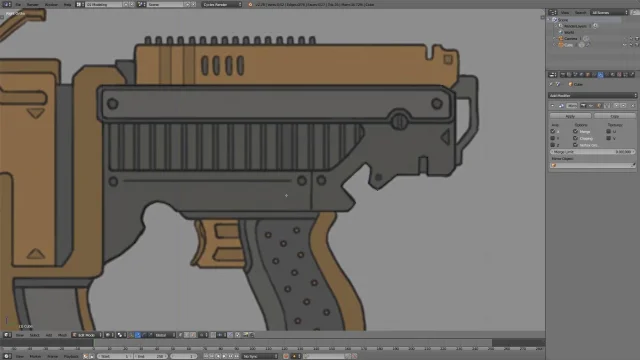Select Camera in the outliner
The width and height of the screenshot is (640, 360).
pyautogui.click(x=571, y=38)
